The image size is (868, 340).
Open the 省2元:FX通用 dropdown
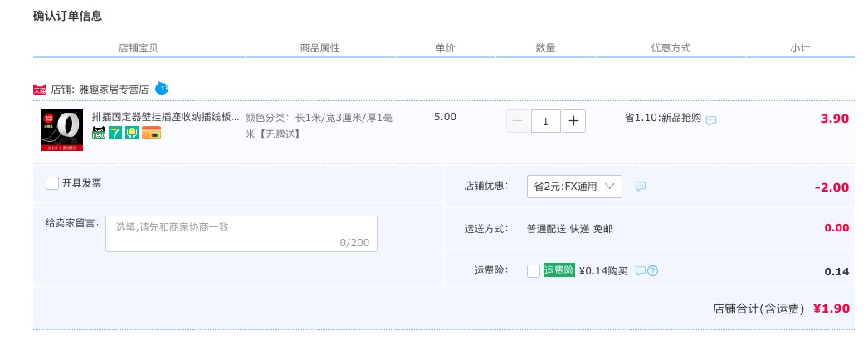[574, 187]
